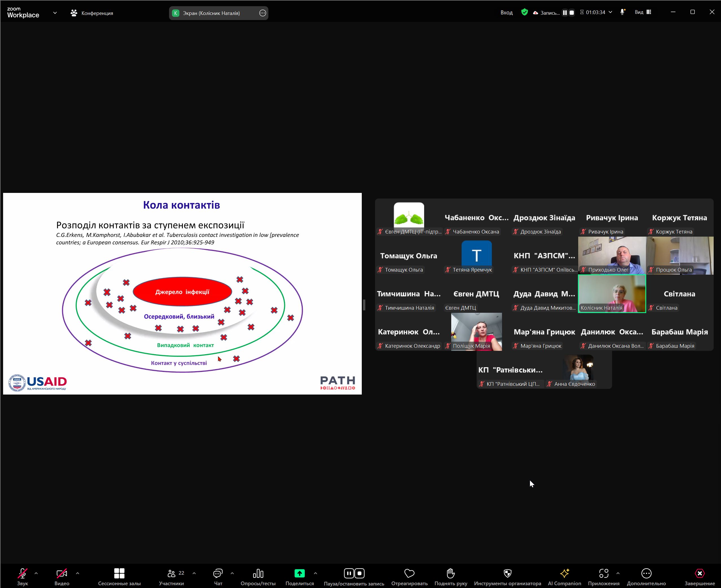Click green encryption shield icon

click(524, 12)
